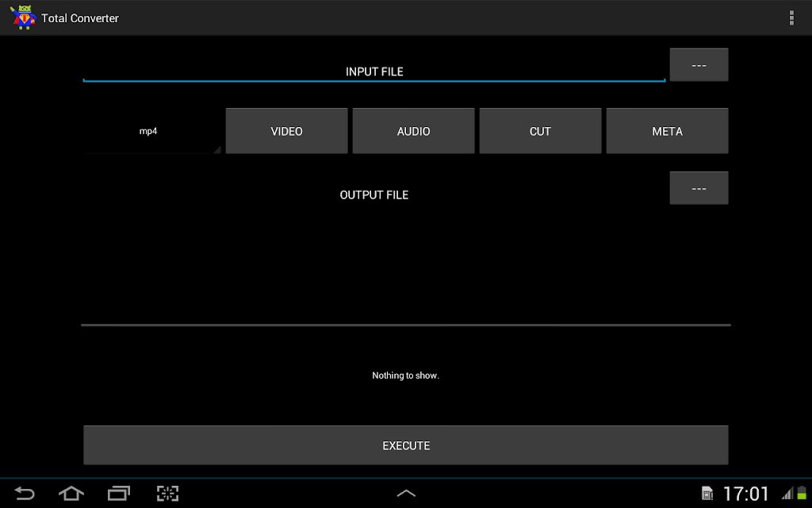Tap the signal strength indicator
The image size is (812, 508).
point(787,493)
